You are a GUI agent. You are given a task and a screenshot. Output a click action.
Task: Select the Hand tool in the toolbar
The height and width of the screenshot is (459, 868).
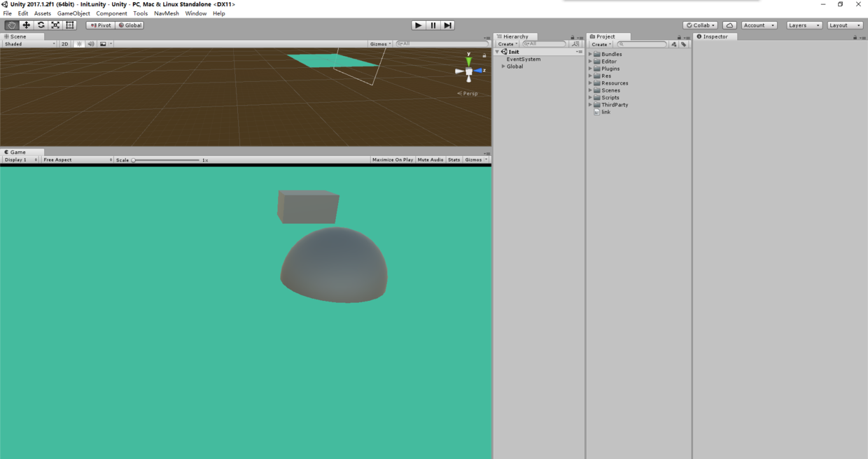[x=10, y=24]
